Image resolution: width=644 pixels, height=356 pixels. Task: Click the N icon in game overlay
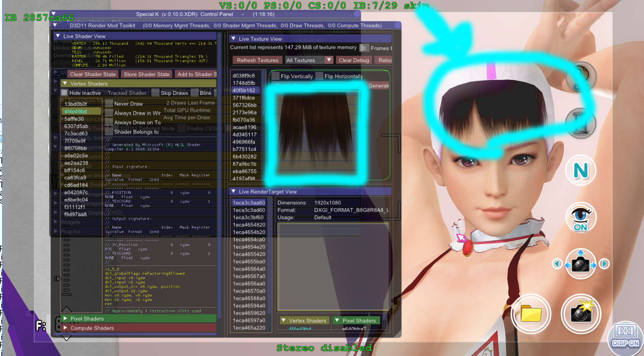point(581,170)
